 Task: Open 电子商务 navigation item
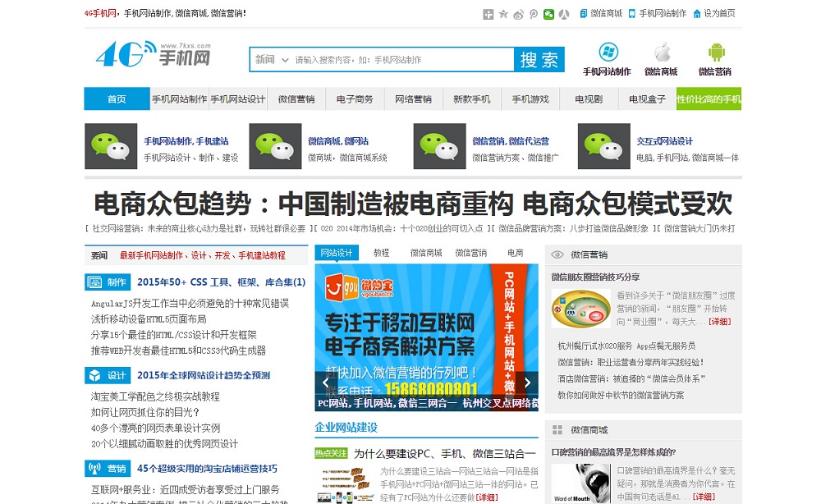(355, 99)
